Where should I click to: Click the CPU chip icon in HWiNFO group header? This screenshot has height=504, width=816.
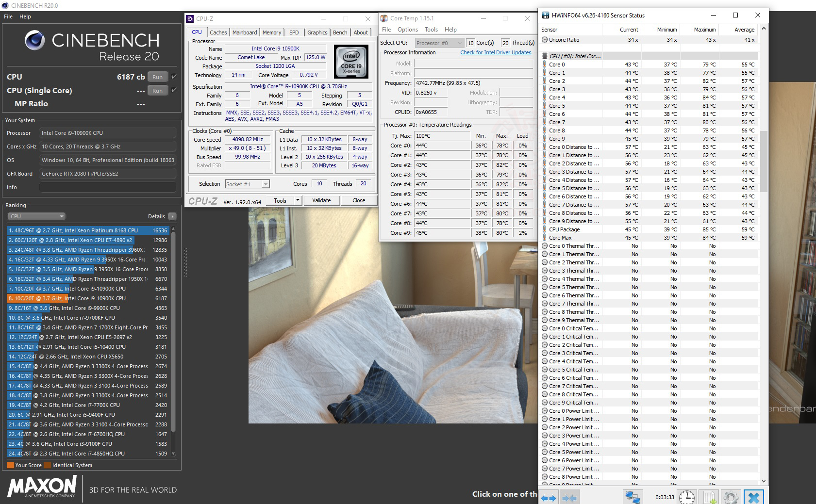coord(545,56)
